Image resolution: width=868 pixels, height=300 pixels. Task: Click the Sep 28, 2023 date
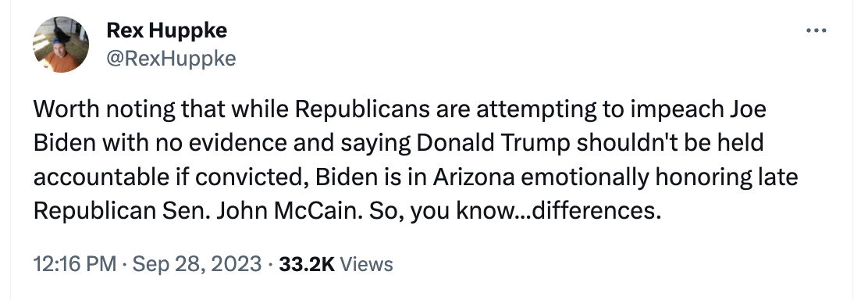197,264
